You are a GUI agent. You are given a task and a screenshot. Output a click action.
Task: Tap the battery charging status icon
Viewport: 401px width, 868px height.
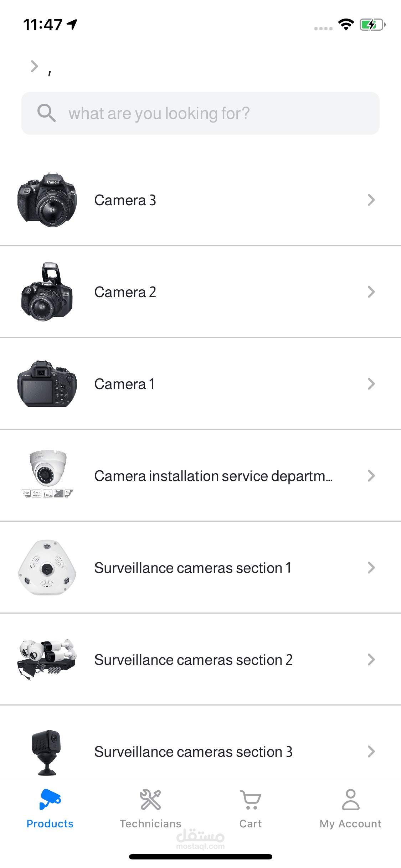pos(372,25)
